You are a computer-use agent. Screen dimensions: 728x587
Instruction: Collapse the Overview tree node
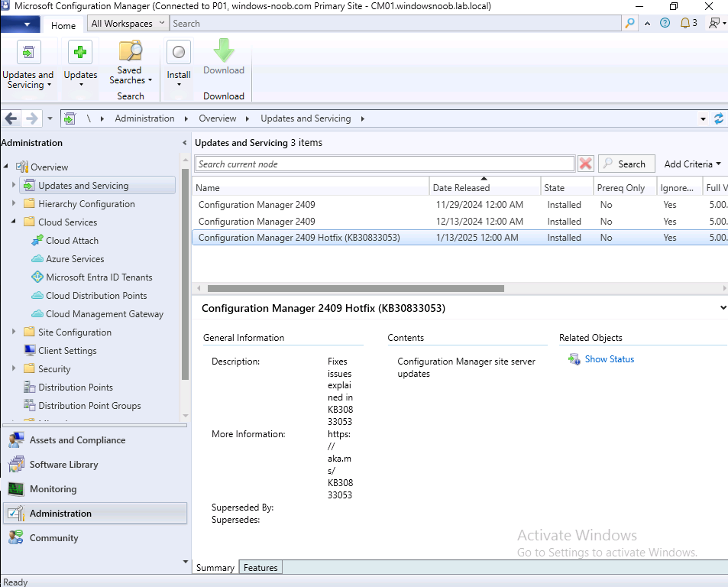click(x=6, y=167)
